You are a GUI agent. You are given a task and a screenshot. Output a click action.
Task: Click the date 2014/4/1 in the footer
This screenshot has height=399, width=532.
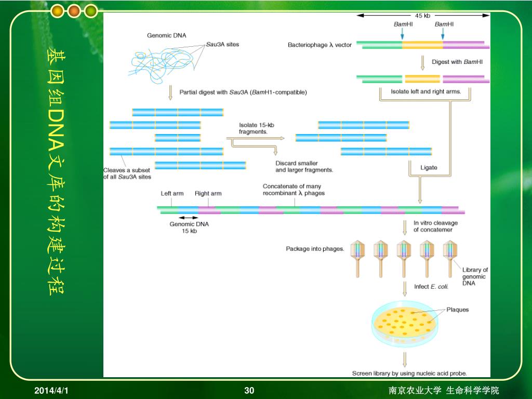(x=51, y=391)
